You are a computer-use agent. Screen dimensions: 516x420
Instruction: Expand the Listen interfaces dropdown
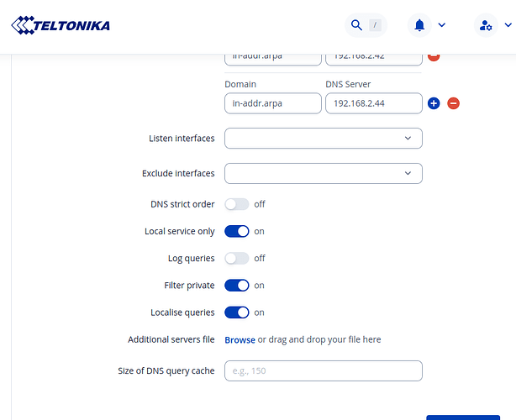click(x=323, y=138)
